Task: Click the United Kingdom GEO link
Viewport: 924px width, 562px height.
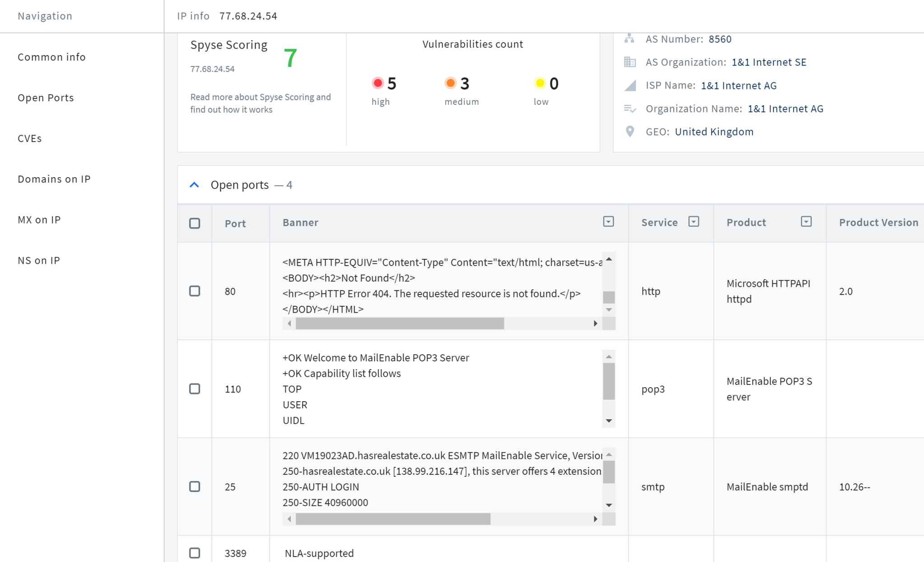Action: click(x=714, y=131)
